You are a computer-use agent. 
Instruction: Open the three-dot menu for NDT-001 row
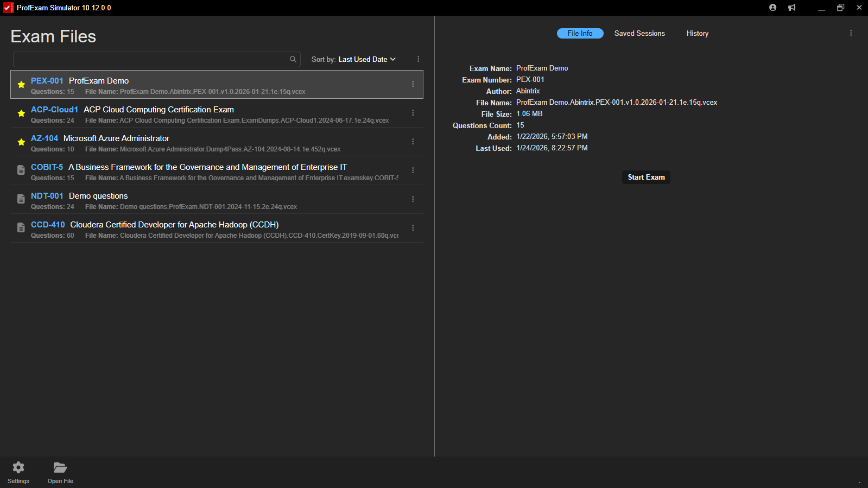point(413,199)
